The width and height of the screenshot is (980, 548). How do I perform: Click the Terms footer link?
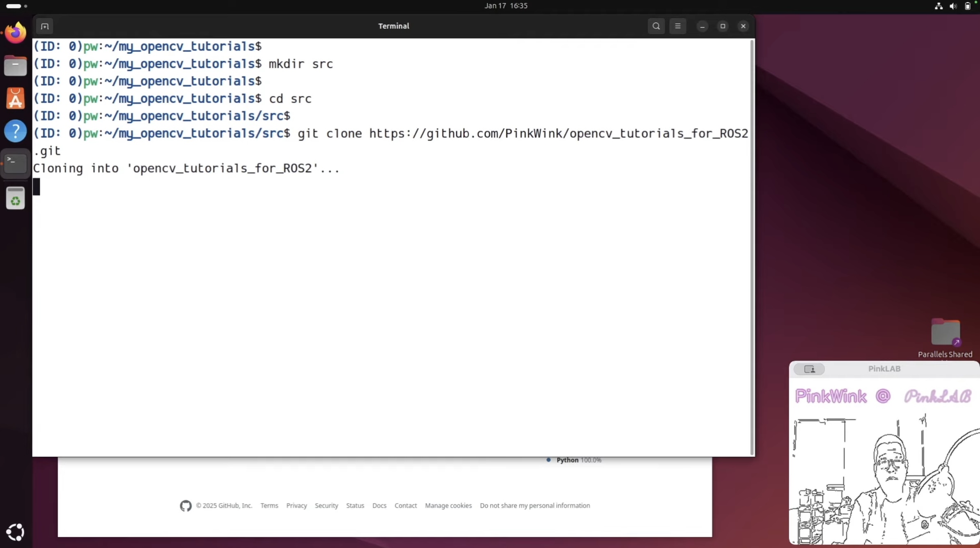(x=269, y=506)
